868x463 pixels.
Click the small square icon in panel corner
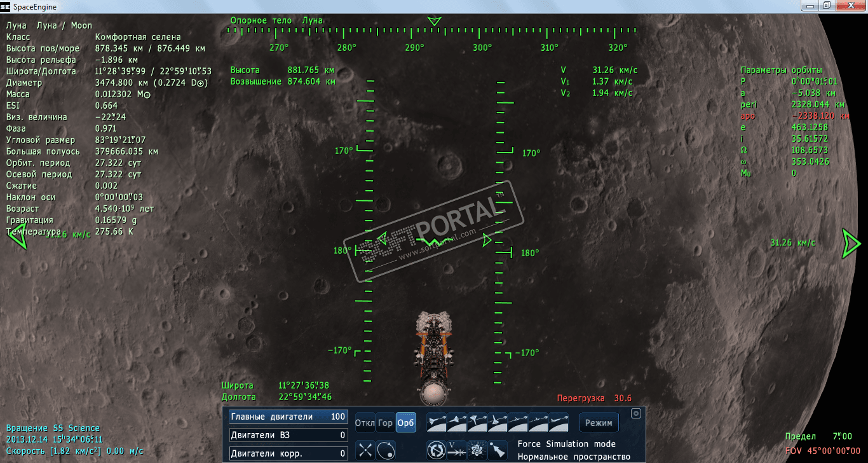tap(636, 414)
